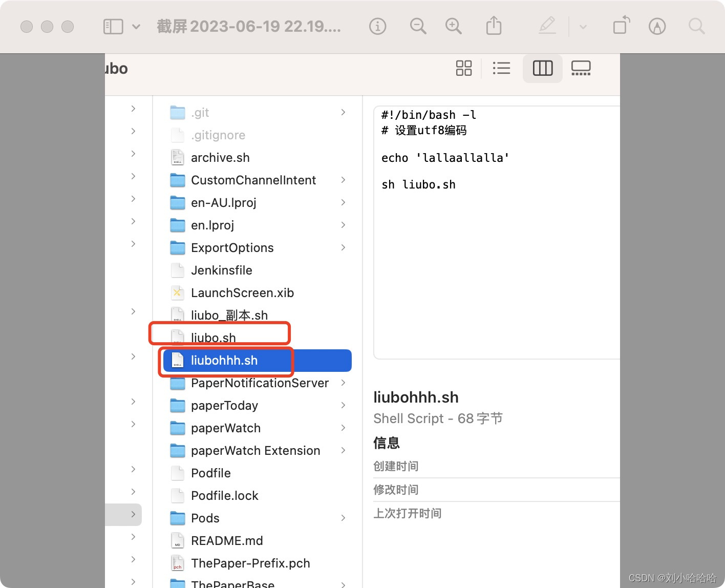The image size is (725, 588).
Task: Select the Podfile
Action: pyautogui.click(x=211, y=473)
